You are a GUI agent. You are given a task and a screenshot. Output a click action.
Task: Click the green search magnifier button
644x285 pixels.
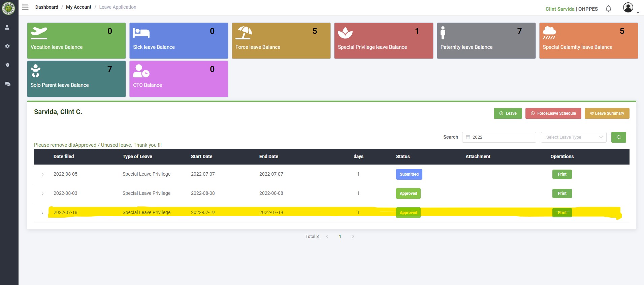[618, 137]
